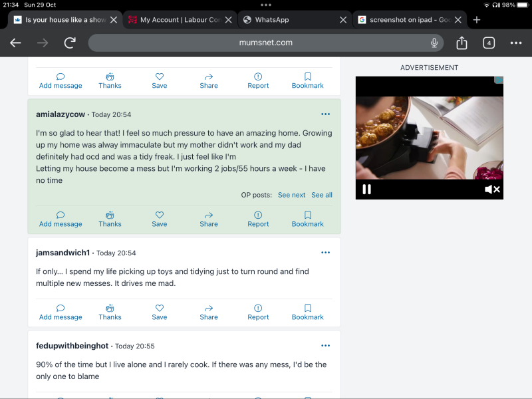Image resolution: width=532 pixels, height=399 pixels.
Task: Tap the browser reload page icon
Action: (70, 43)
